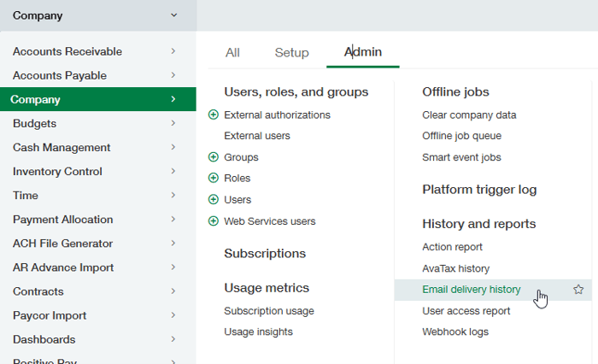Open Email delivery history link
Image resolution: width=598 pixels, height=364 pixels.
[x=471, y=290]
